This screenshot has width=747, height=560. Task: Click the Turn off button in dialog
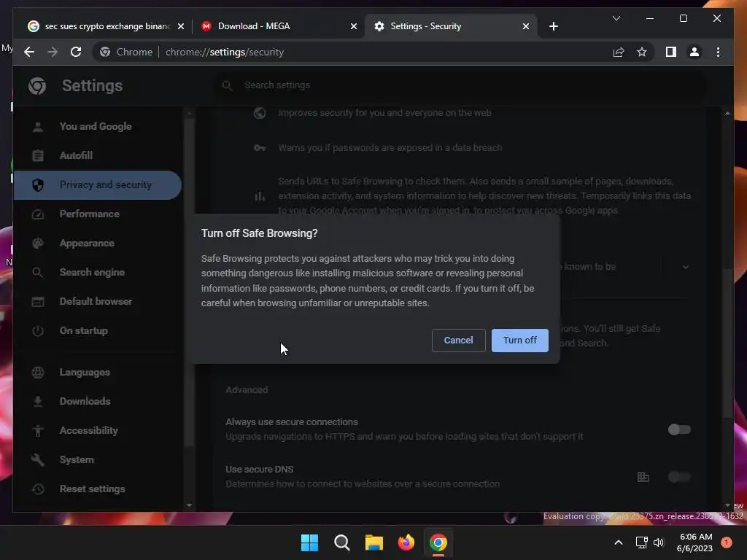coord(519,340)
